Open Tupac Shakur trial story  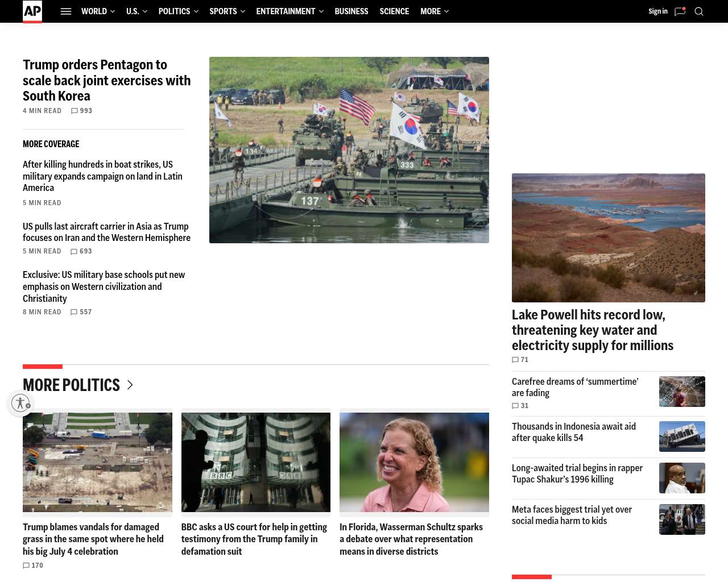pyautogui.click(x=577, y=473)
